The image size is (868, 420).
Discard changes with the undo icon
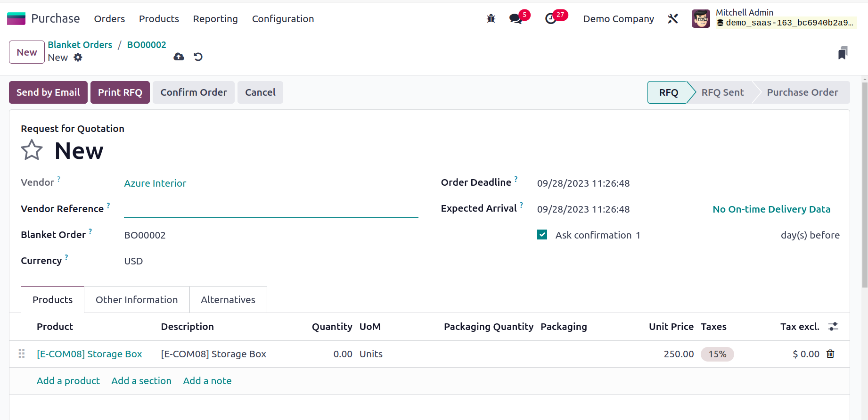click(198, 57)
